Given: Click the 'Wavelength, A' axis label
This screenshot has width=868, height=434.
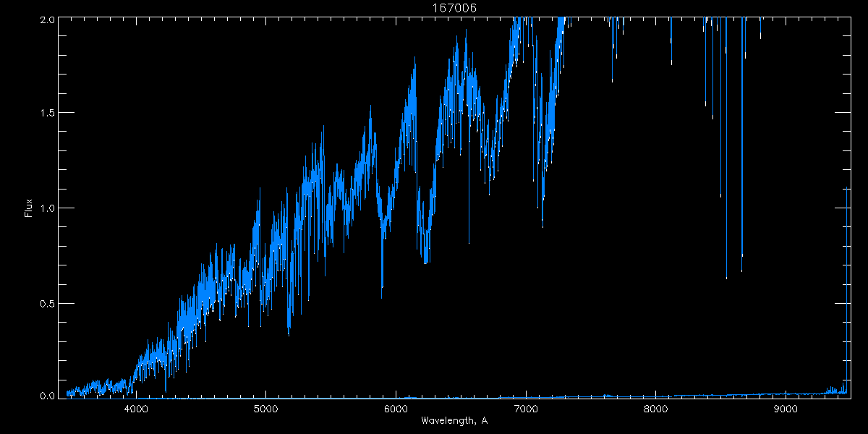Looking at the screenshot, I should [454, 421].
